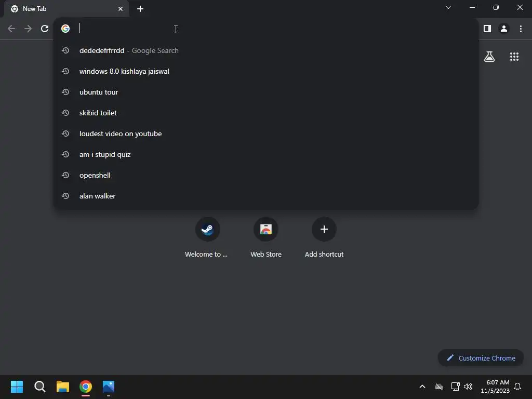
Task: Click the Customize Chrome button
Action: (481, 358)
